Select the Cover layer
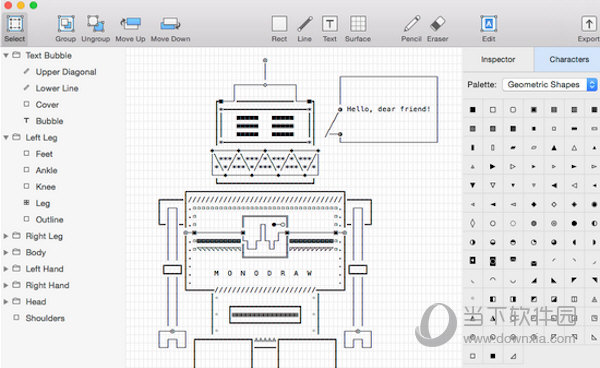Viewport: 600px width, 368px height. pyautogui.click(x=47, y=105)
